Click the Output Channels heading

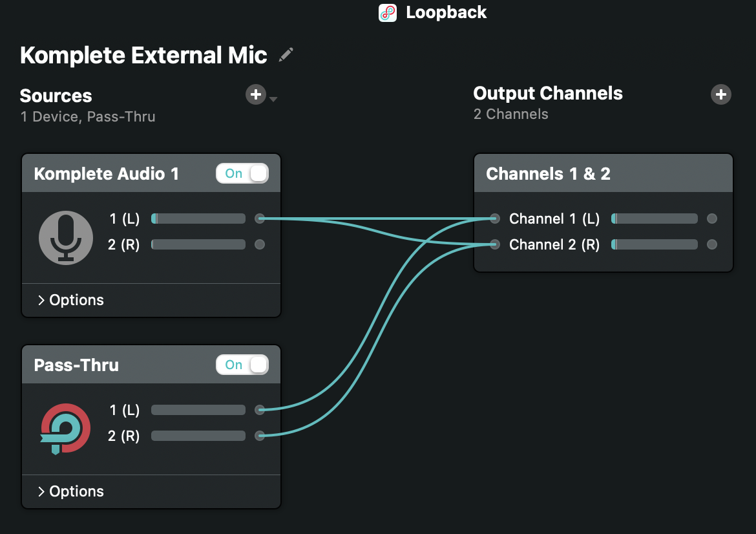tap(548, 94)
